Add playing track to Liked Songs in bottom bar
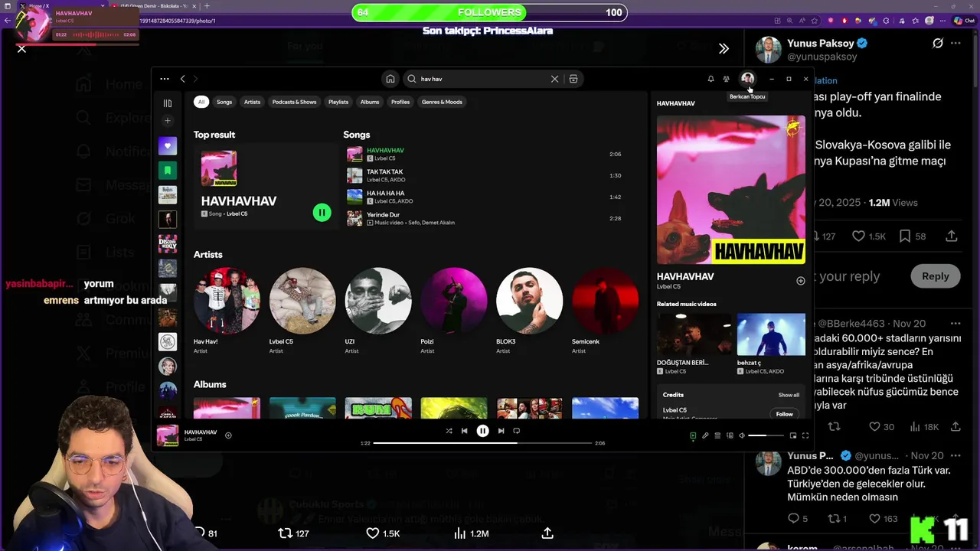Image resolution: width=980 pixels, height=551 pixels. pyautogui.click(x=228, y=435)
